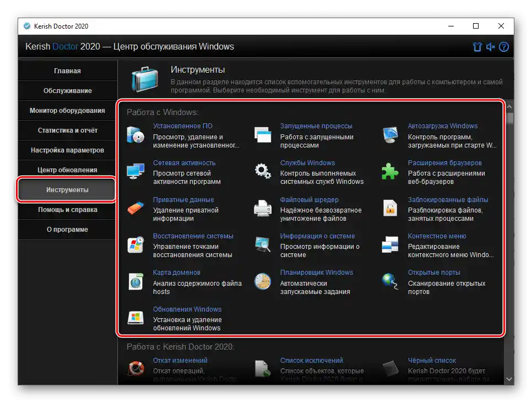
Task: Click the Службы Windows gears icon
Action: (263, 171)
